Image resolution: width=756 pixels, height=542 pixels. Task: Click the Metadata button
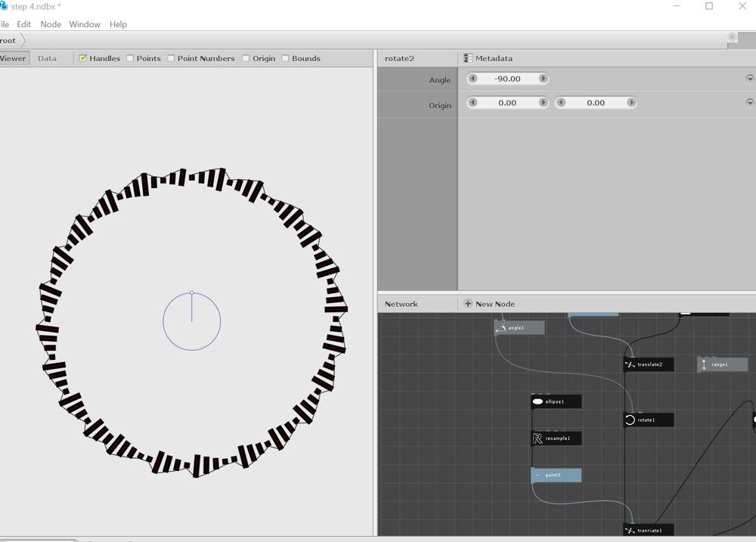click(x=488, y=58)
